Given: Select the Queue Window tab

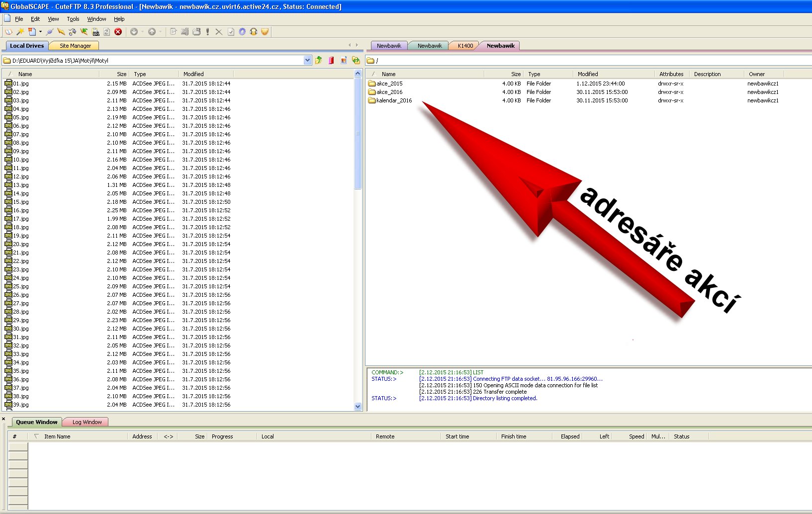Looking at the screenshot, I should coord(36,422).
